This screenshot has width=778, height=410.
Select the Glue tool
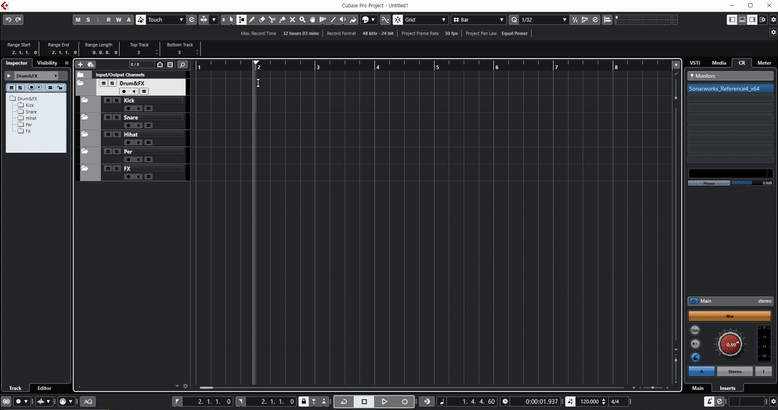tap(282, 20)
